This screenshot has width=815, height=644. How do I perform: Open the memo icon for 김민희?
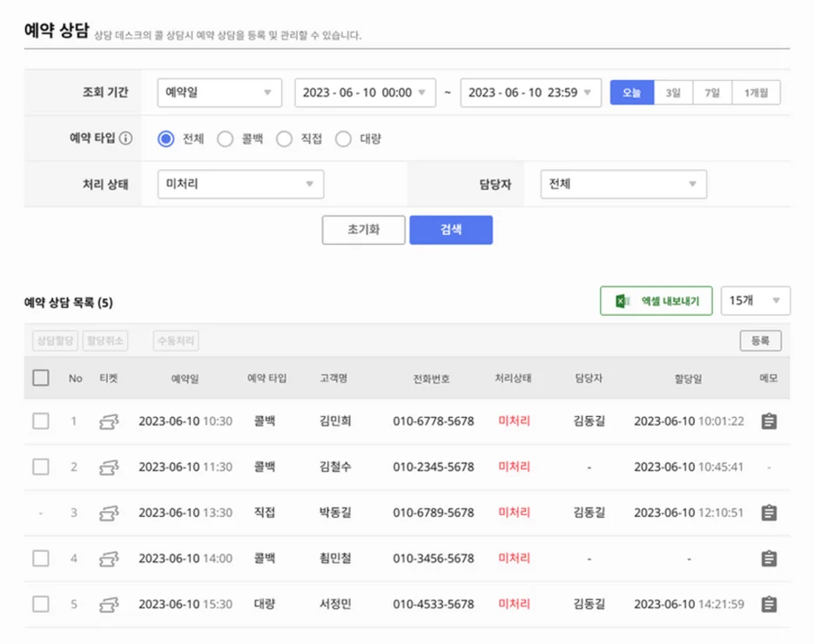click(768, 421)
